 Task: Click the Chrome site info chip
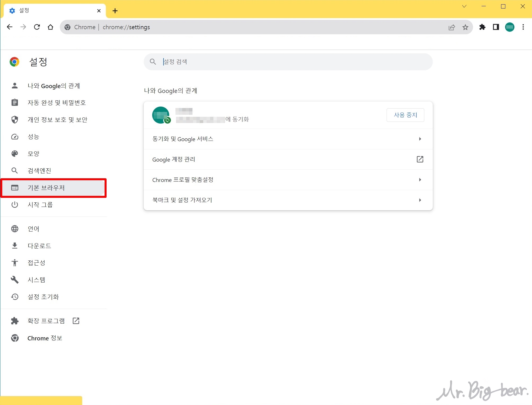click(80, 27)
